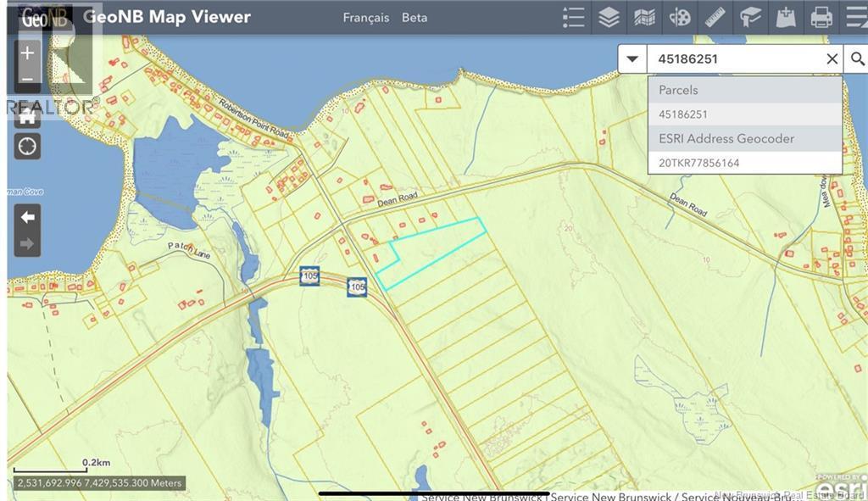The image size is (868, 501).
Task: Switch basemap using the basemap gallery icon
Action: pyautogui.click(x=643, y=17)
